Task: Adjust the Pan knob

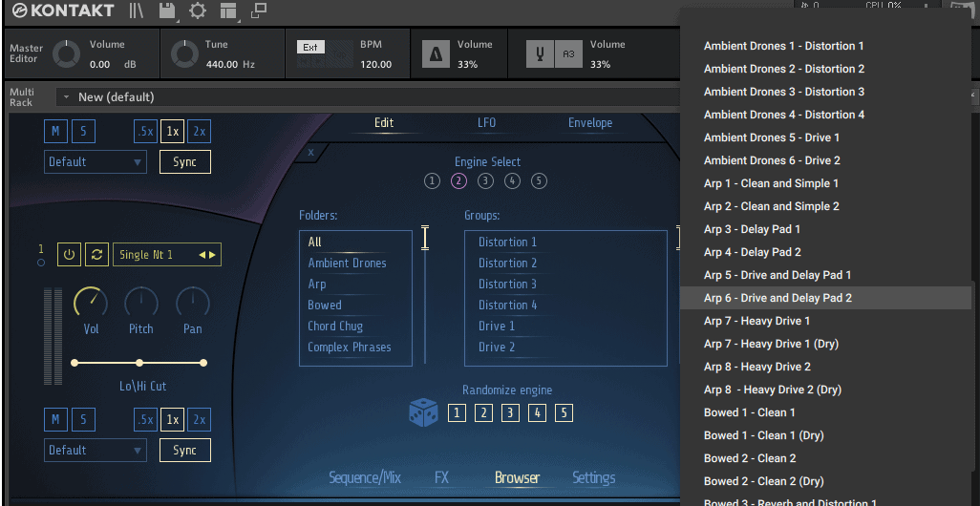Action: tap(193, 304)
